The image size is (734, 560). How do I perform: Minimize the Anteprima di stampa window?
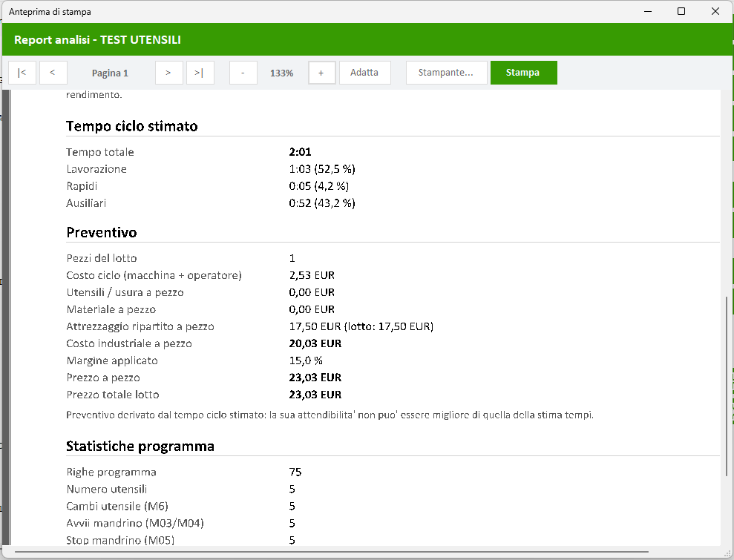pyautogui.click(x=648, y=11)
